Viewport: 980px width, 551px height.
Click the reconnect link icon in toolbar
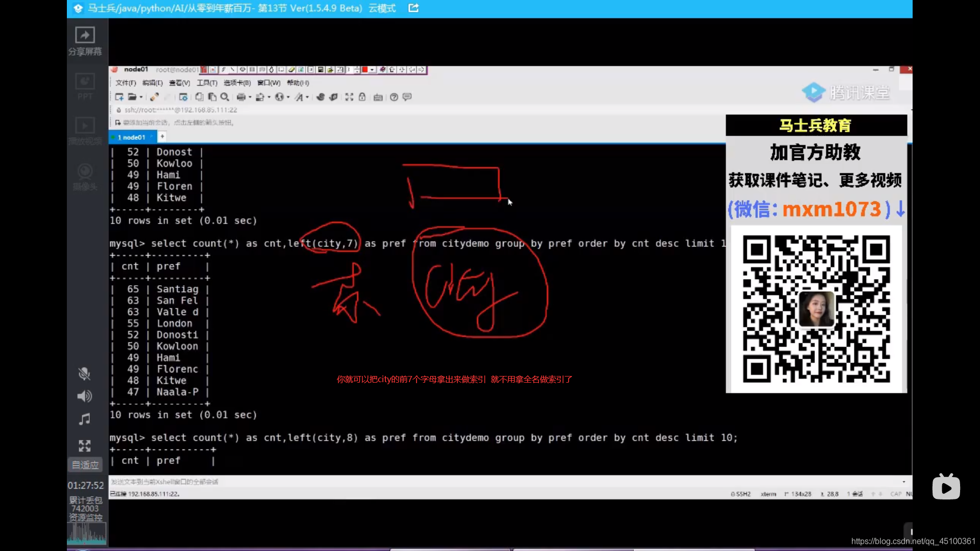(x=154, y=97)
